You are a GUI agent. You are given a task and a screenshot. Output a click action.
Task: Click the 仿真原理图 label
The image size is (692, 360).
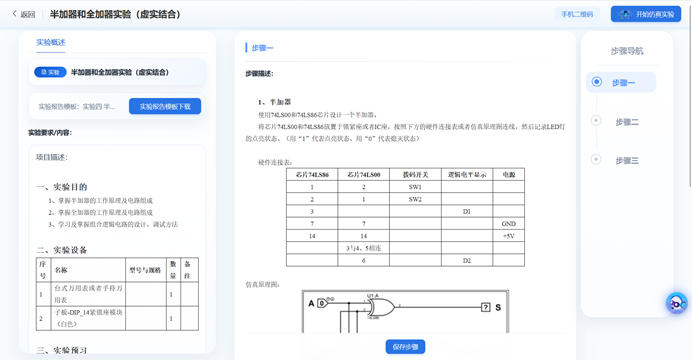pos(262,285)
